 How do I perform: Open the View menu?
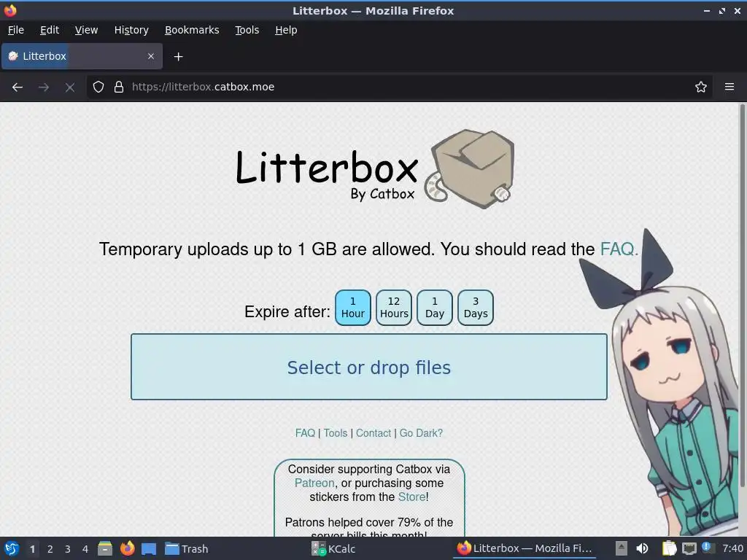point(86,30)
